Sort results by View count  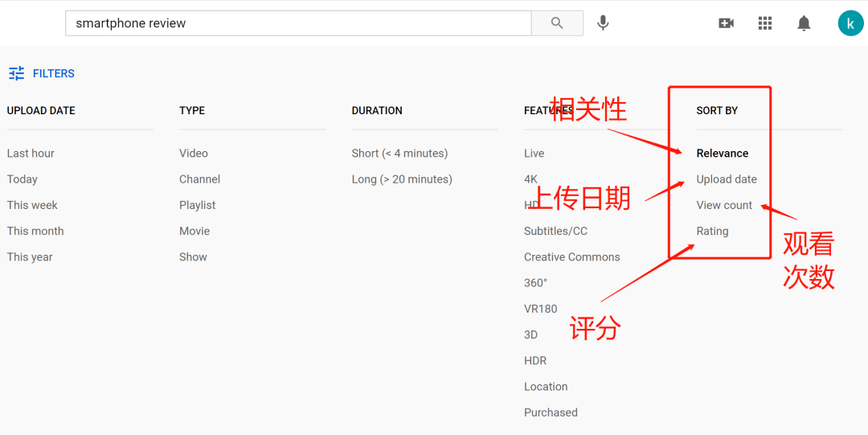pos(724,205)
